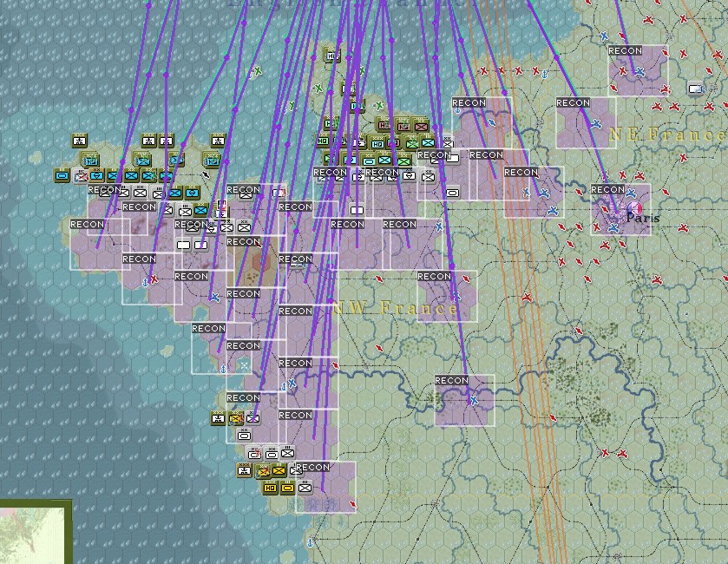Screen dimensions: 728x564
Task: Click the 'NW France' region label
Action: pos(396,308)
